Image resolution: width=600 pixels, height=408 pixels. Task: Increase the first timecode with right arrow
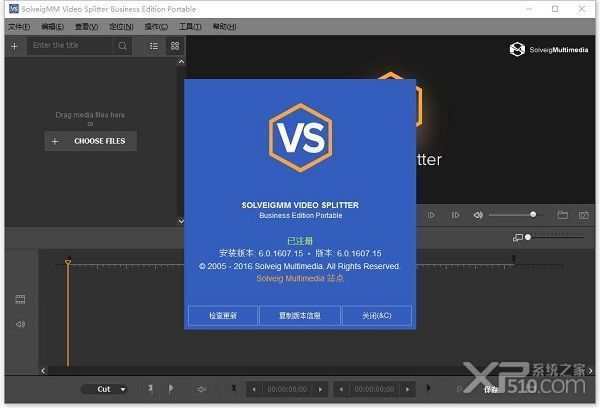[x=320, y=390]
